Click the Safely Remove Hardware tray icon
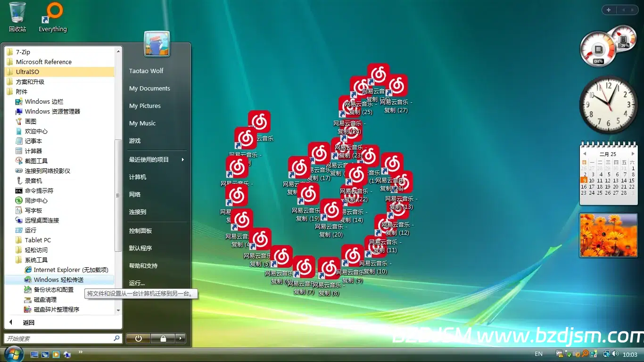644x362 pixels. pos(568,354)
